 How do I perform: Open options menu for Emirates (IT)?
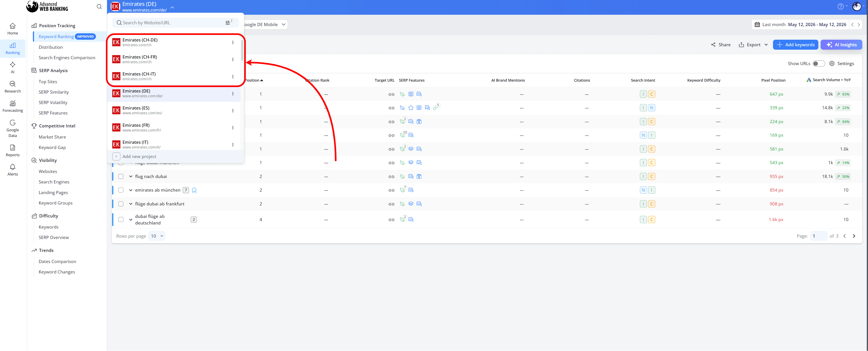(233, 144)
